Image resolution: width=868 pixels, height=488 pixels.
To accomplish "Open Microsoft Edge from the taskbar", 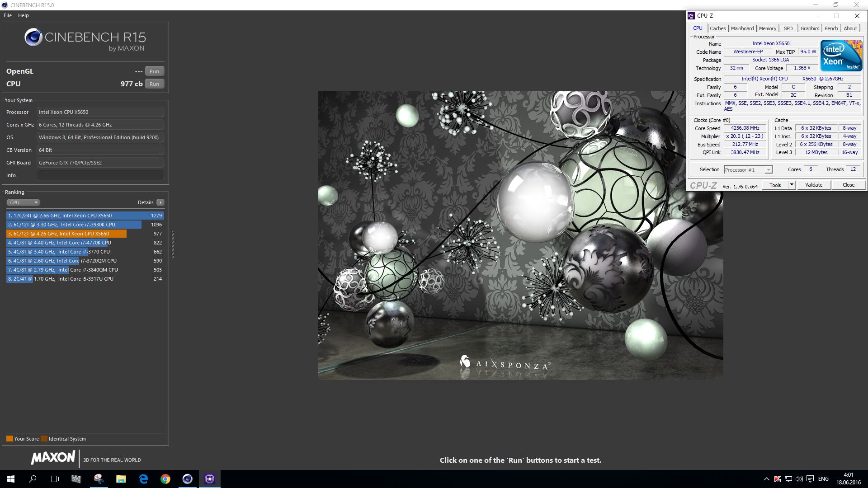I will point(143,479).
